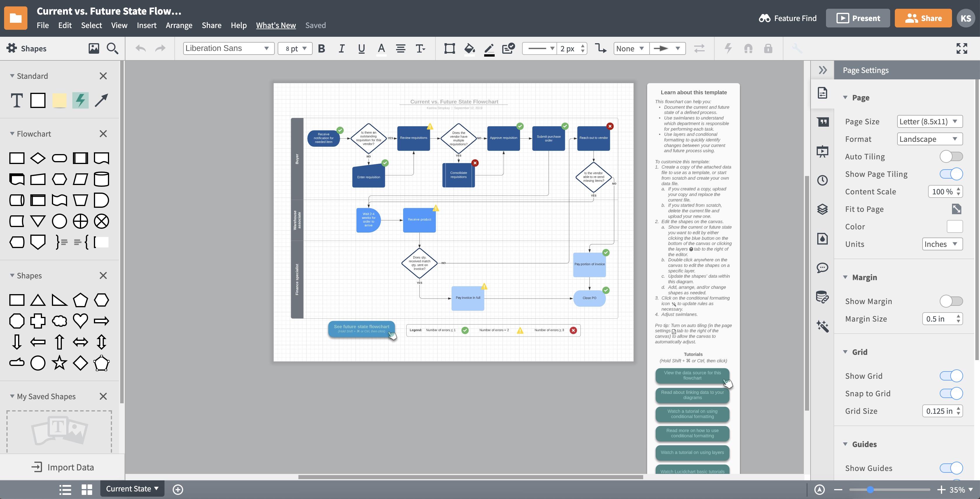Viewport: 980px width, 499px height.
Task: Click the zoom/search shapes icon
Action: pos(113,48)
